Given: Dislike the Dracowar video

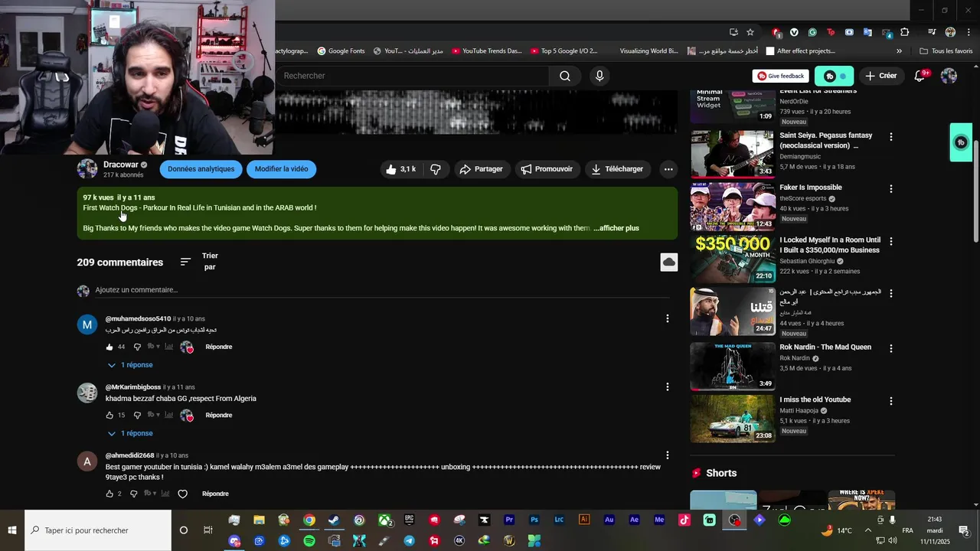Looking at the screenshot, I should 436,169.
